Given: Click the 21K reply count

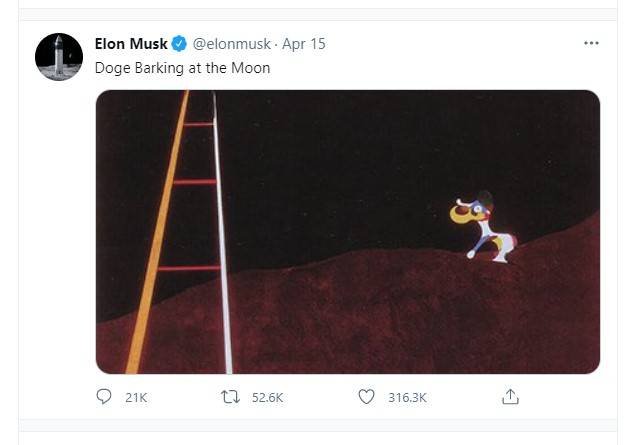Looking at the screenshot, I should click(x=136, y=398).
